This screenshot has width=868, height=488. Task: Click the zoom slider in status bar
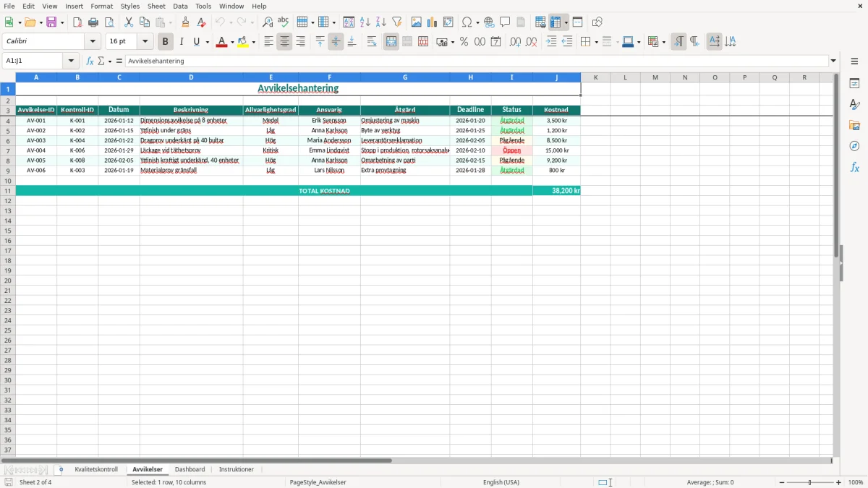coord(810,482)
